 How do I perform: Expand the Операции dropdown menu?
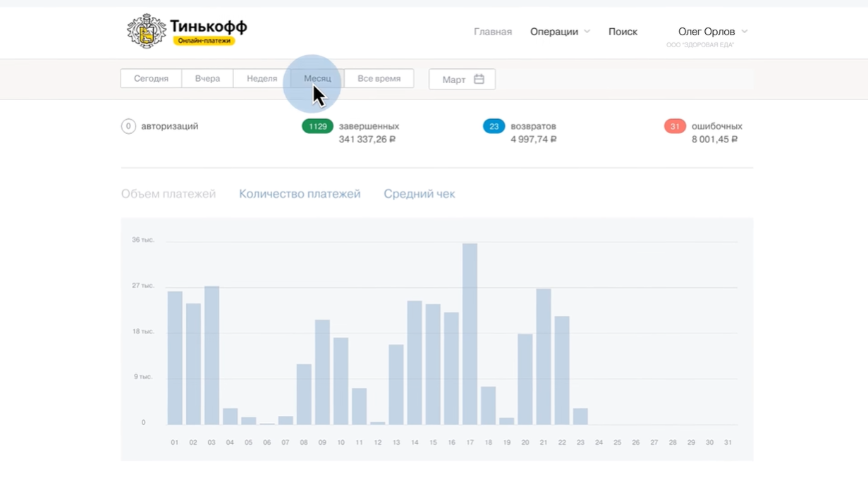point(560,32)
